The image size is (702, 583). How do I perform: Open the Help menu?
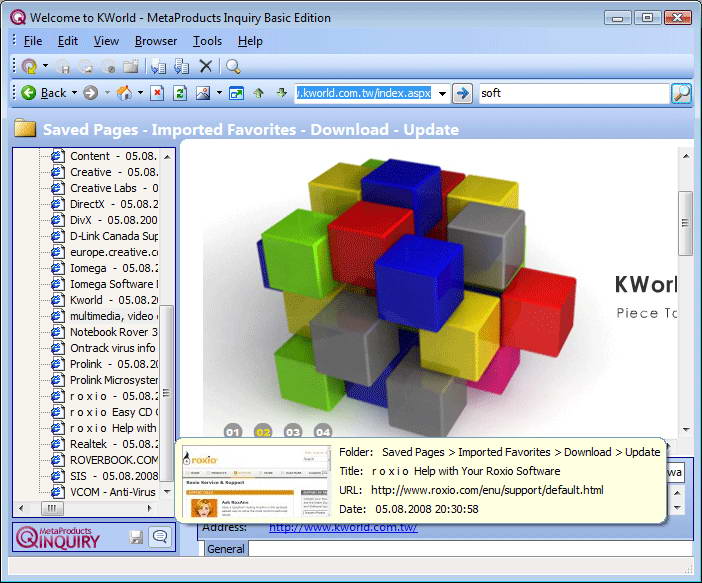click(x=250, y=41)
